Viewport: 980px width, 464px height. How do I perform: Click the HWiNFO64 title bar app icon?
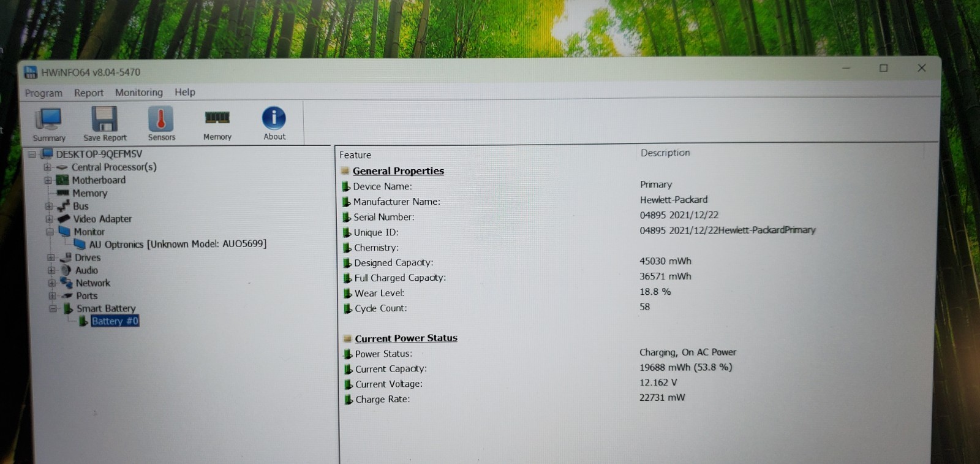tap(31, 72)
